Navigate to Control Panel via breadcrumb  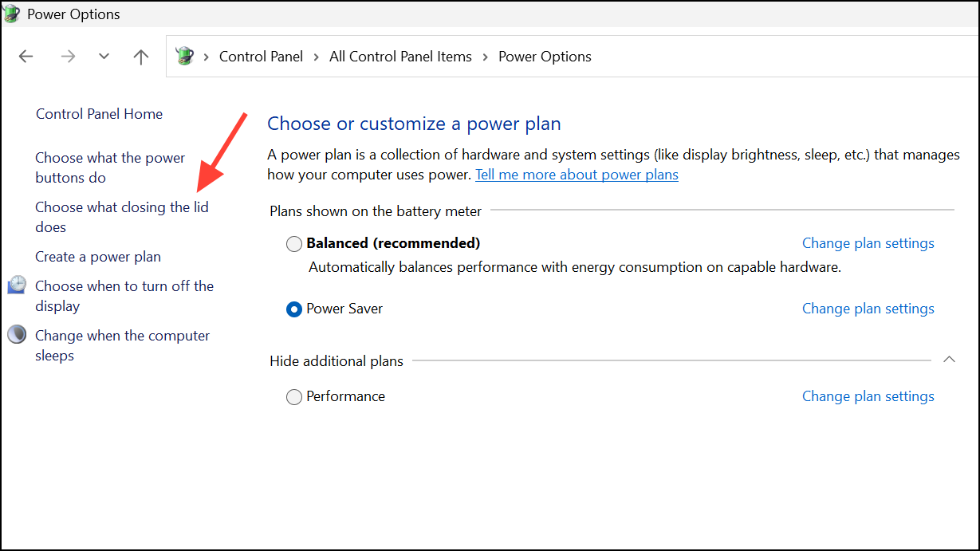pos(261,56)
